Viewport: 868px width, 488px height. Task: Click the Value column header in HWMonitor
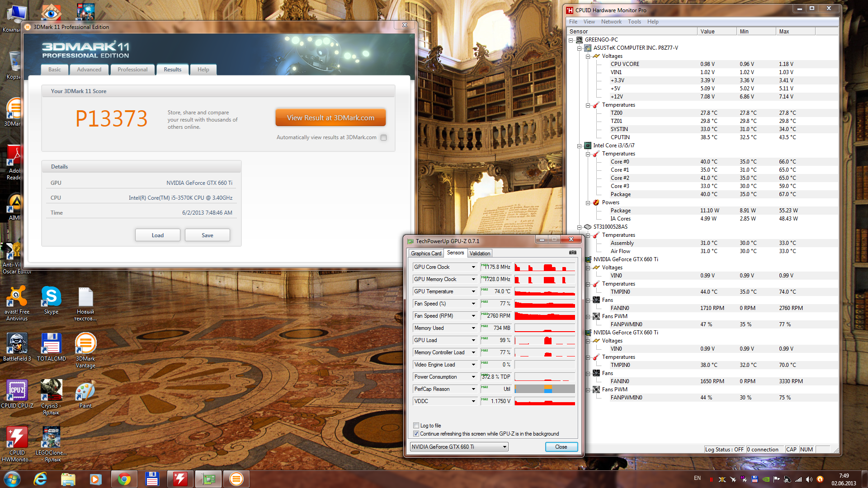point(717,31)
